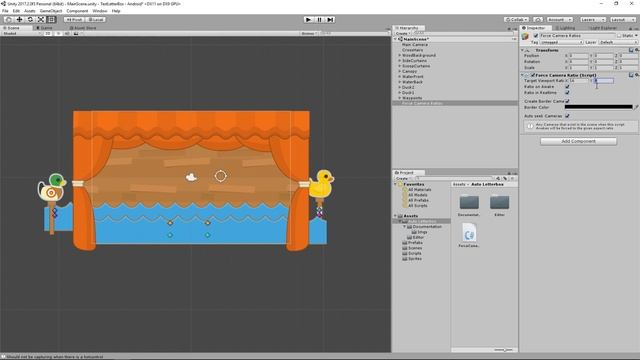Select Crosshairs in Hierarchy
The height and width of the screenshot is (360, 640).
point(412,50)
